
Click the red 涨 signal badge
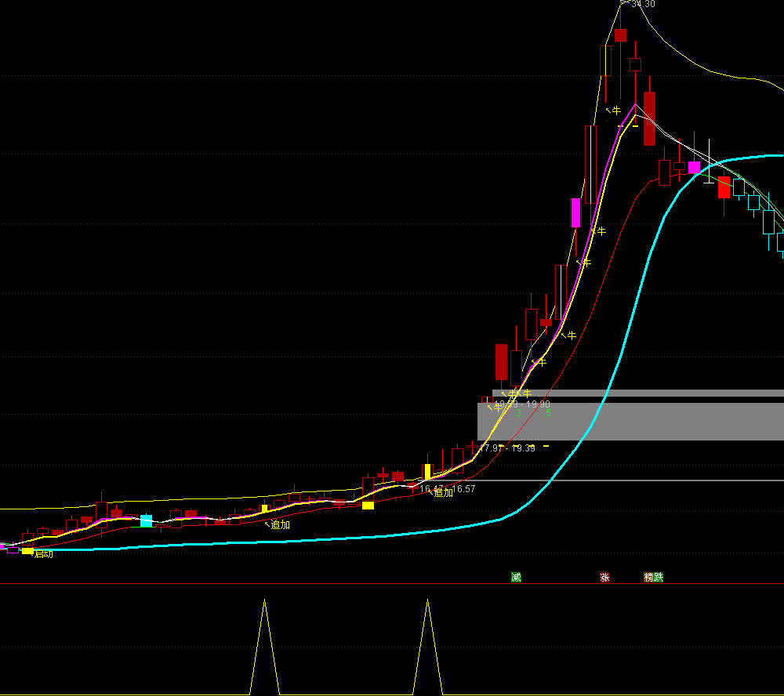(x=604, y=578)
